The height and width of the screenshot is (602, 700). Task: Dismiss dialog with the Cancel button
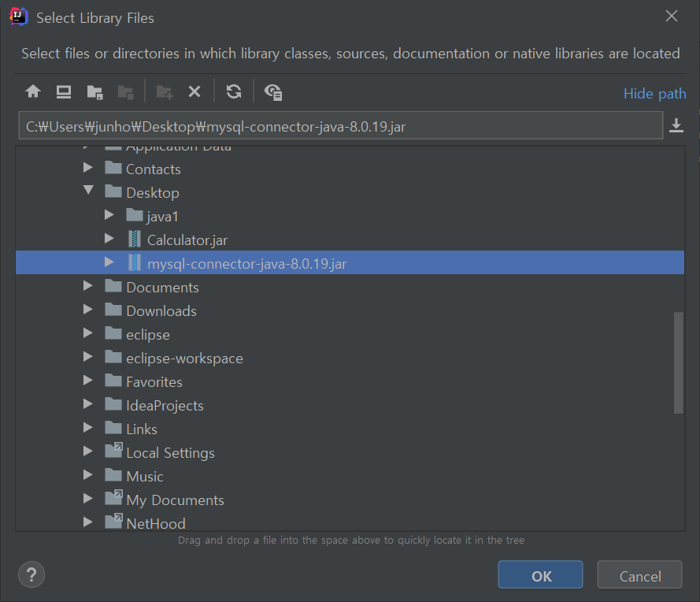(x=639, y=575)
